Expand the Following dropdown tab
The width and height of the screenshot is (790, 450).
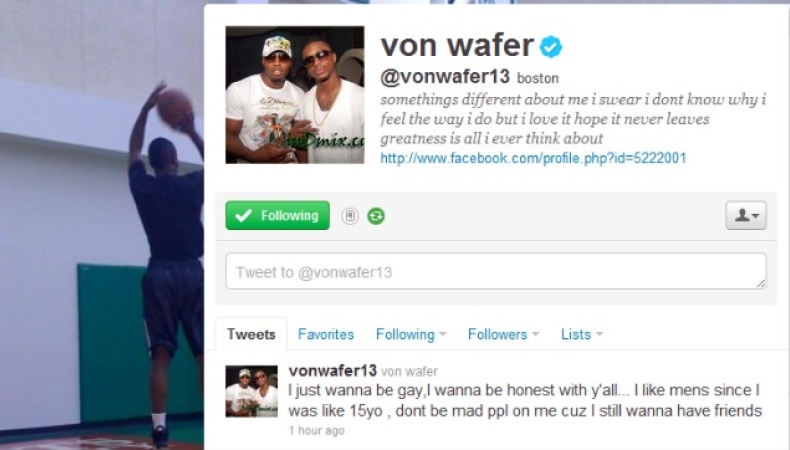click(411, 334)
